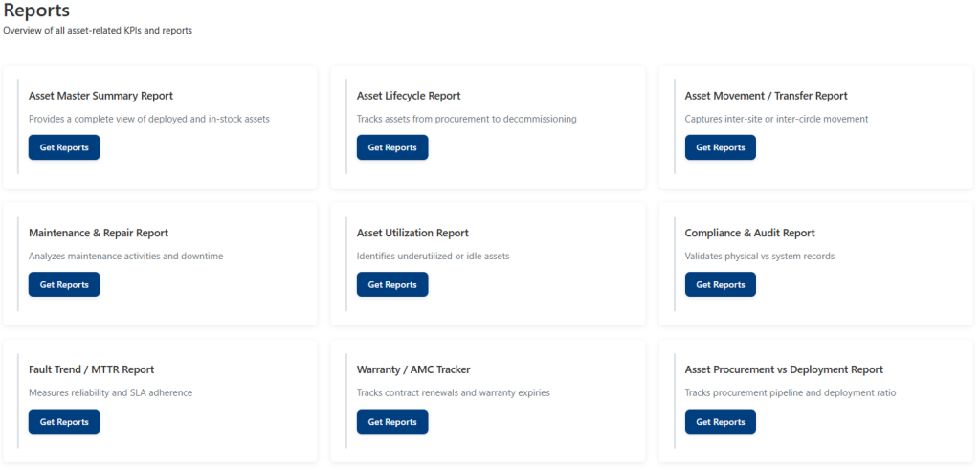This screenshot has height=470, width=980.
Task: Open Get Reports under Asset Lifecycle Report
Action: [392, 147]
